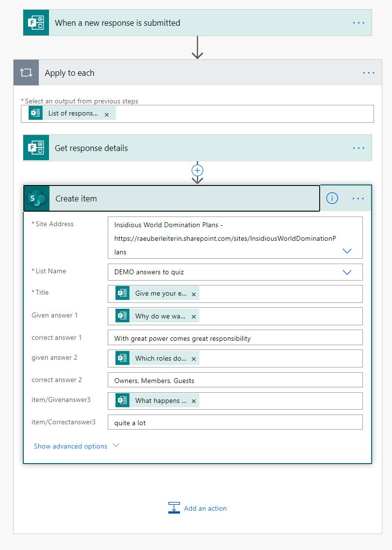Image resolution: width=392 pixels, height=550 pixels.
Task: Click the Add an action icon
Action: pos(174,508)
